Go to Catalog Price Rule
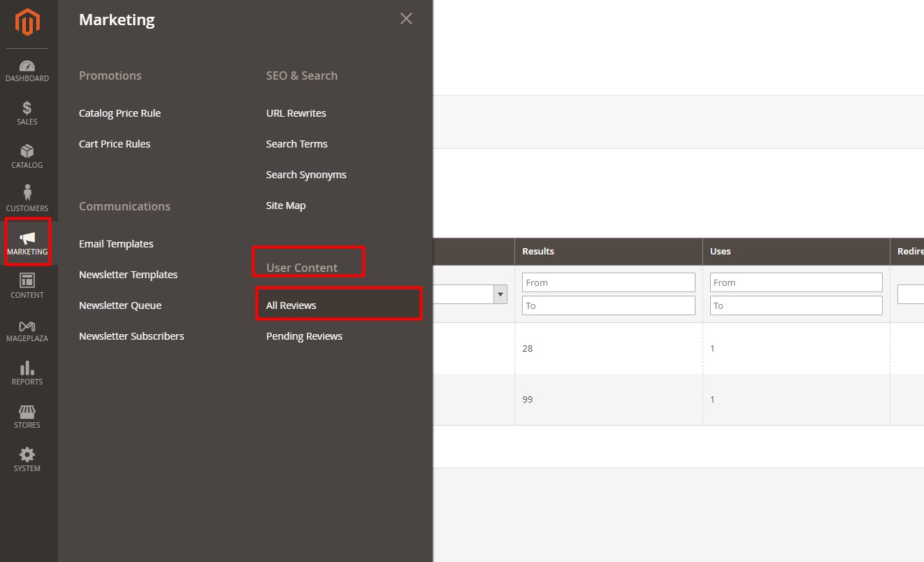The image size is (924, 562). point(120,113)
